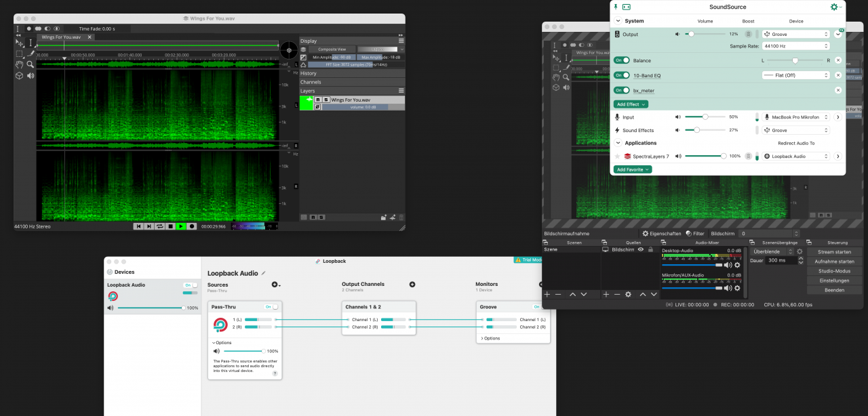Screen dimensions: 868x416
Task: Click Stream starten in OBS
Action: [x=834, y=252]
